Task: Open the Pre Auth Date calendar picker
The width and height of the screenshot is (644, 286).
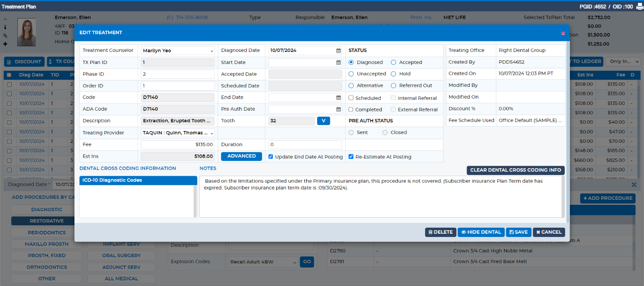Action: [339, 109]
